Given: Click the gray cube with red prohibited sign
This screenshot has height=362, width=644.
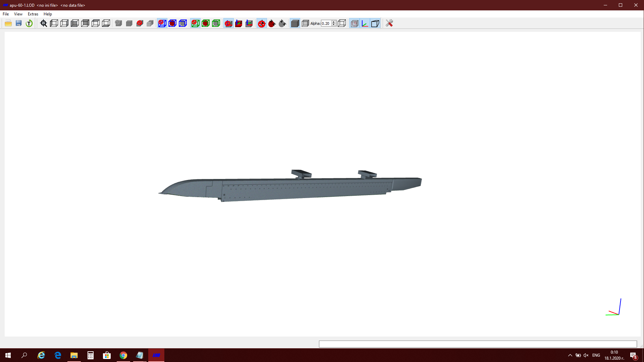Looking at the screenshot, I should pyautogui.click(x=140, y=23).
